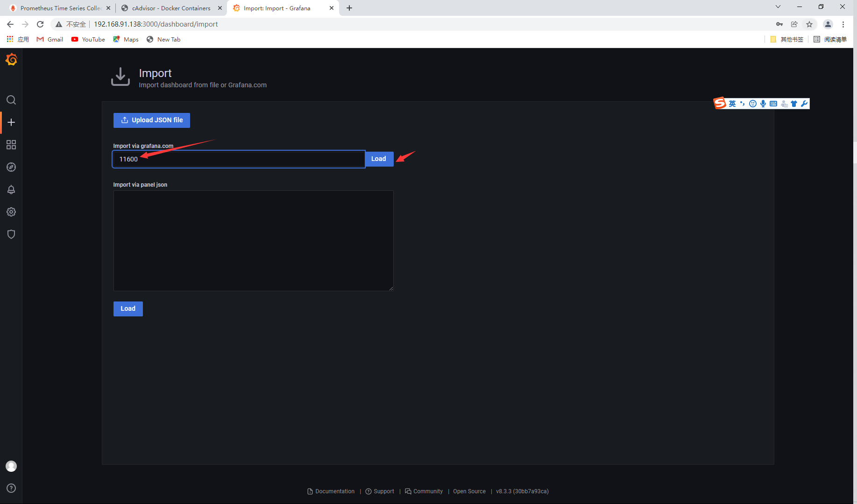857x504 pixels.
Task: Open YouTube bookmark
Action: coord(88,39)
